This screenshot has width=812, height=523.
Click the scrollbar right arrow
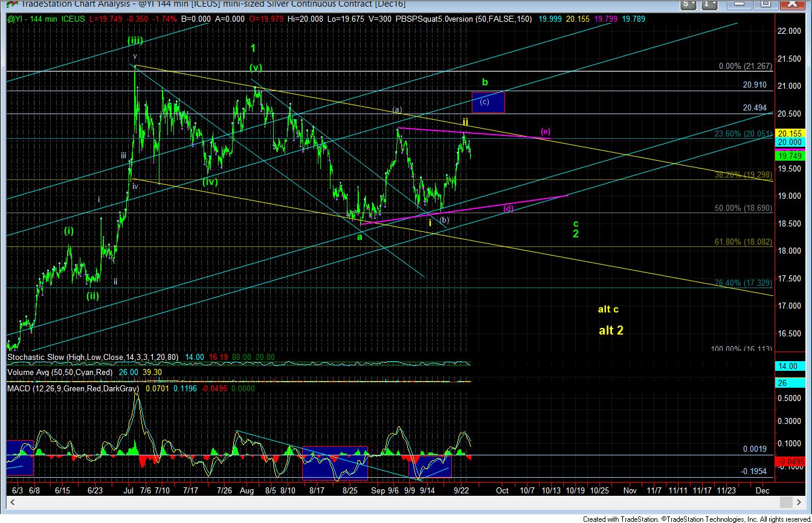(798, 502)
